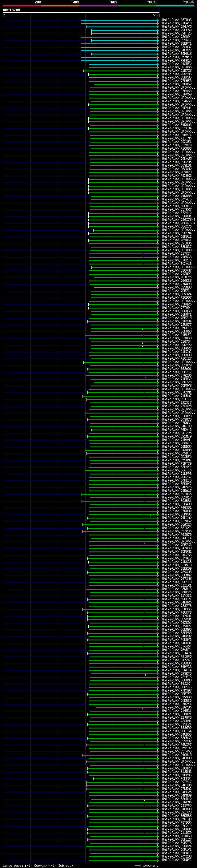Image resolution: width=197 pixels, height=868 pixels.
Task: Select hit UniRef100_Q86X76-3
Action: [x=179, y=220]
